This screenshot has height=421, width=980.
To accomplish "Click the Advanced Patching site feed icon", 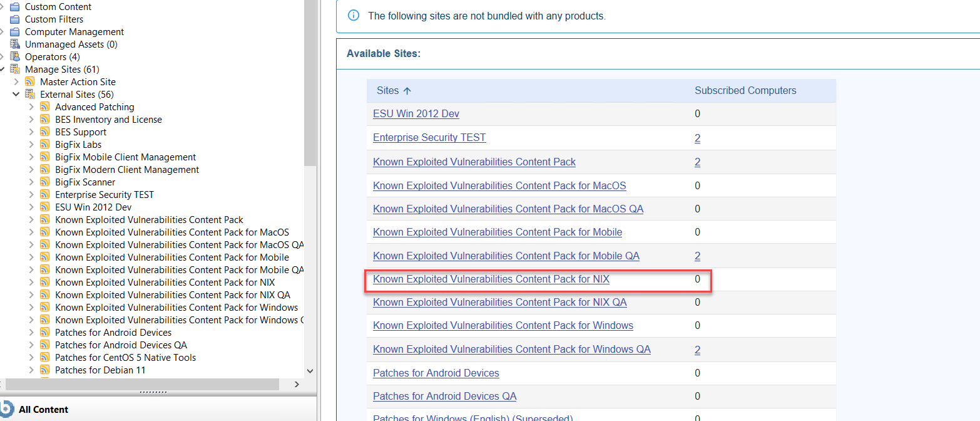I will tap(44, 107).
